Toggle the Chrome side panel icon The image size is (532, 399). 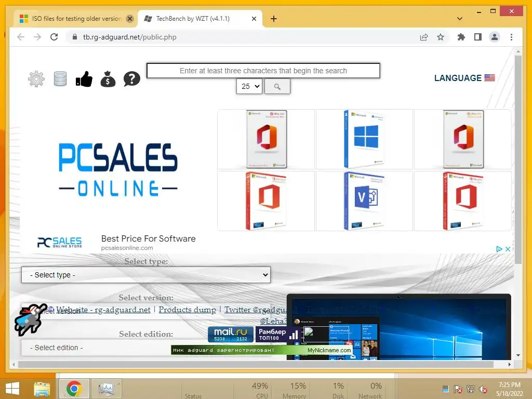pyautogui.click(x=478, y=37)
